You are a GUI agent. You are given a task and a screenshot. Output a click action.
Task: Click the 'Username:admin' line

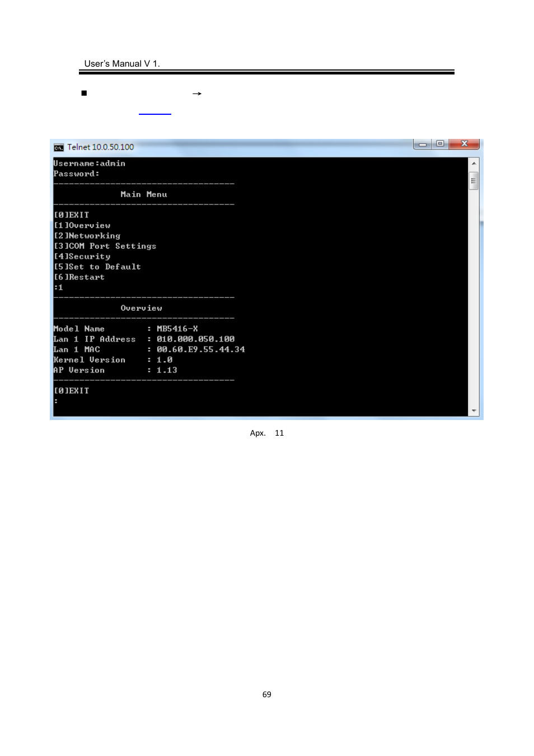point(90,164)
